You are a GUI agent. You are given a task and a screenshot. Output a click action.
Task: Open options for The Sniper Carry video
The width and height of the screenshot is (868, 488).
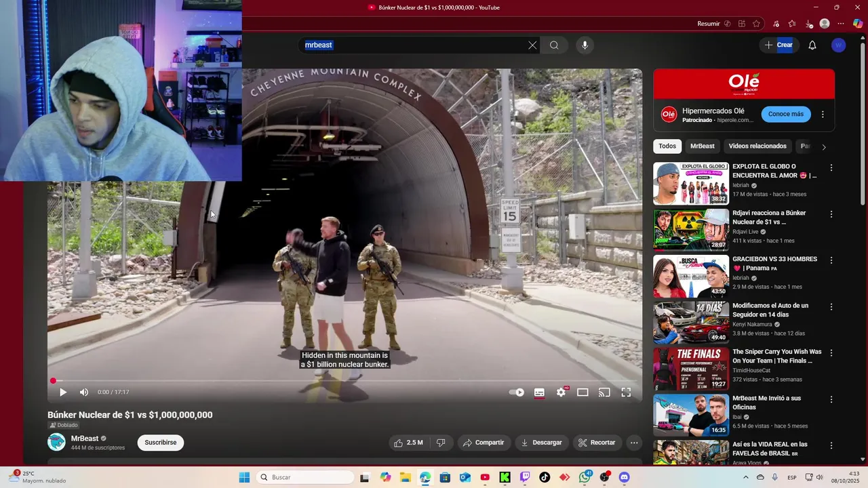click(831, 353)
